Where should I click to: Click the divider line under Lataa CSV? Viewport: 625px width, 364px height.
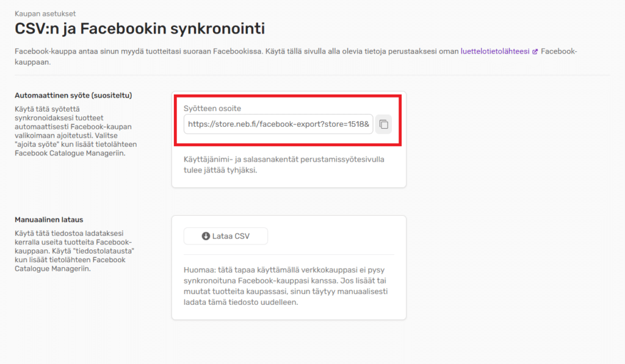pos(289,254)
